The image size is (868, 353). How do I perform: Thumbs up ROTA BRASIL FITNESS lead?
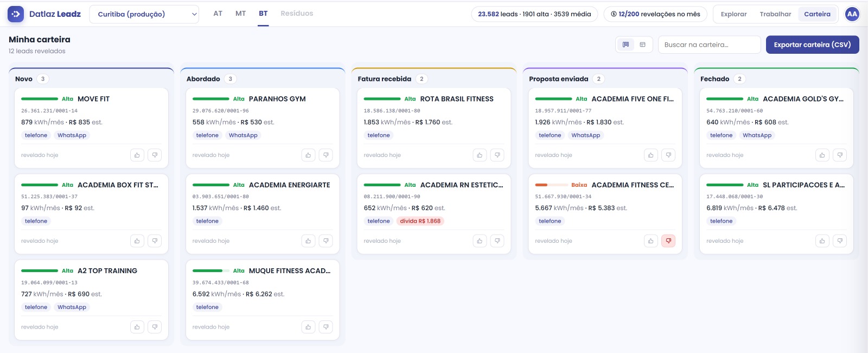tap(480, 155)
